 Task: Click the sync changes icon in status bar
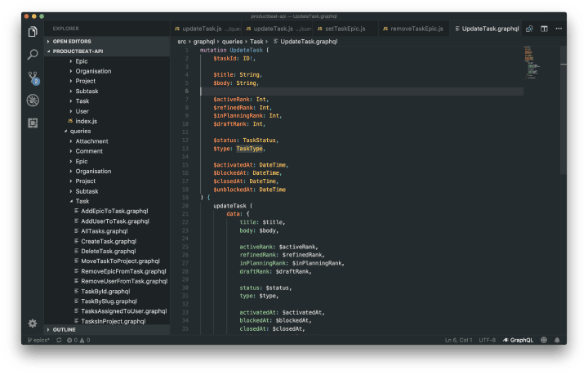pos(59,340)
